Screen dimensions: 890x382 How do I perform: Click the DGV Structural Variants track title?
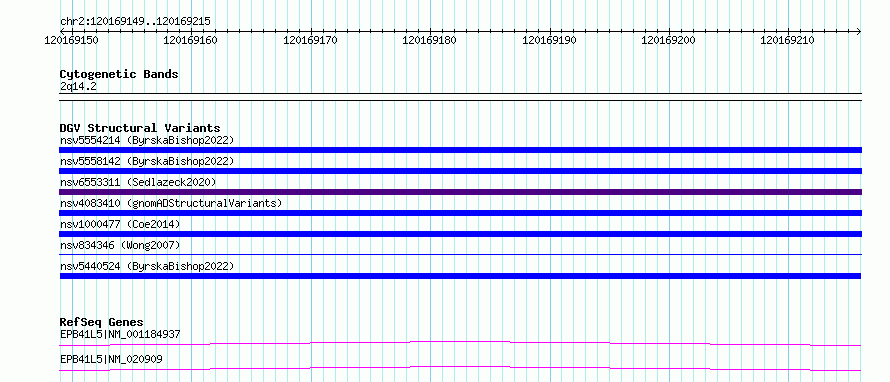[x=140, y=128]
